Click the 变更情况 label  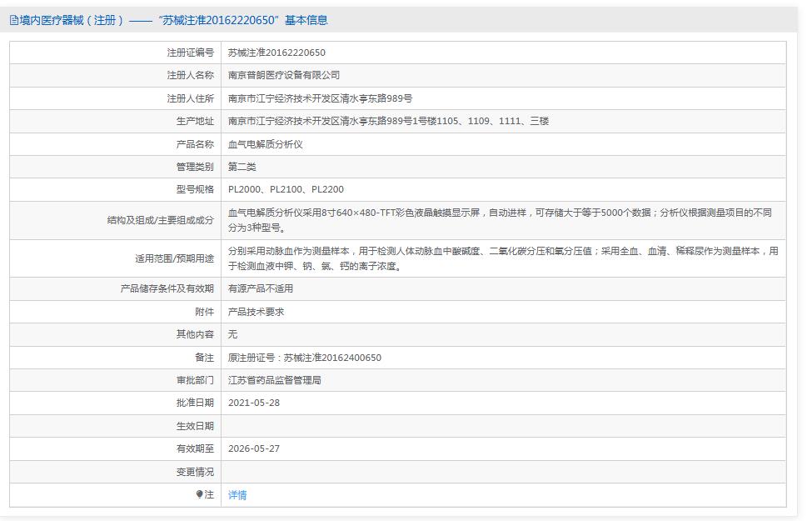pos(195,472)
